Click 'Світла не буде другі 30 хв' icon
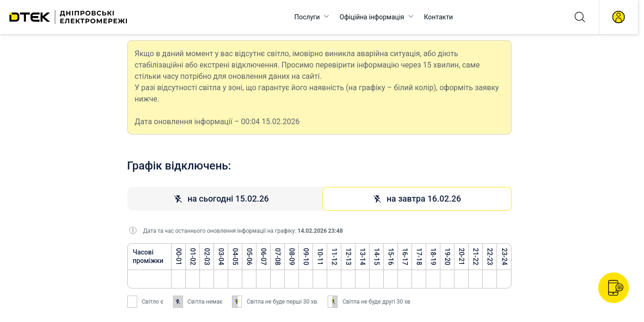 point(332,302)
